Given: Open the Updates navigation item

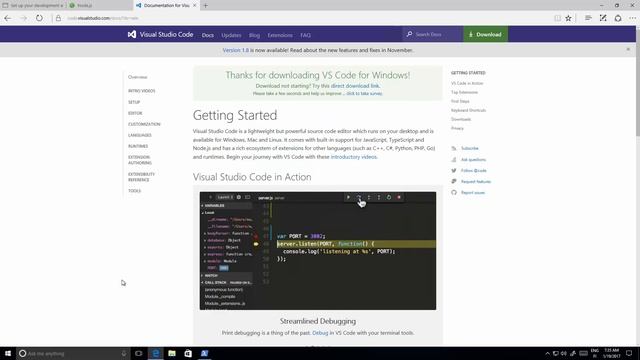Looking at the screenshot, I should pyautogui.click(x=231, y=35).
